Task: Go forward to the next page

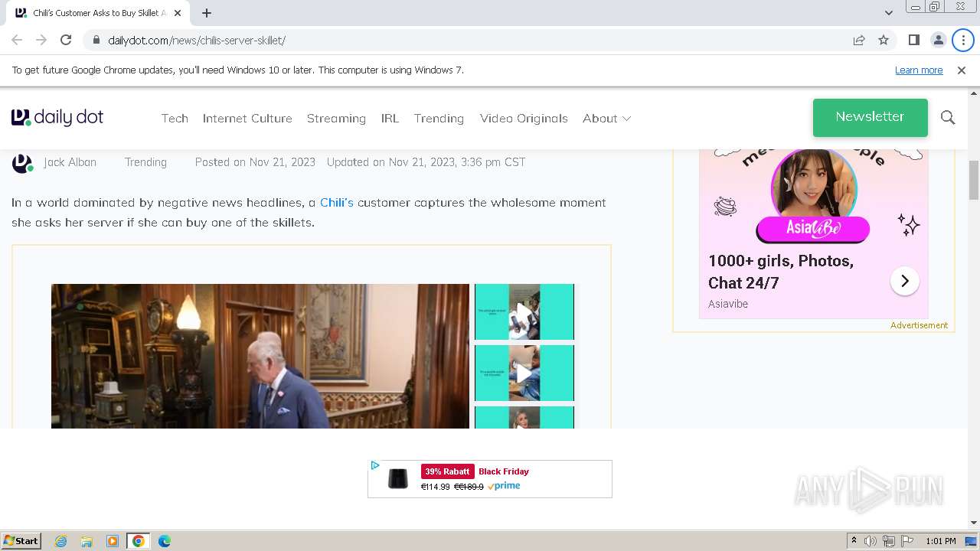Action: pyautogui.click(x=41, y=40)
